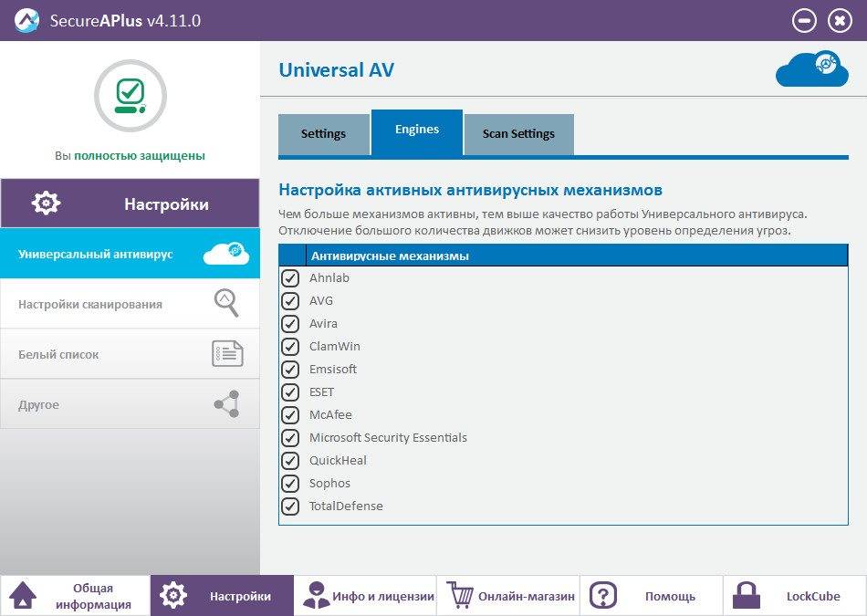The width and height of the screenshot is (867, 616).
Task: Click the person icon for Инфо и лицензии
Action: click(x=316, y=596)
